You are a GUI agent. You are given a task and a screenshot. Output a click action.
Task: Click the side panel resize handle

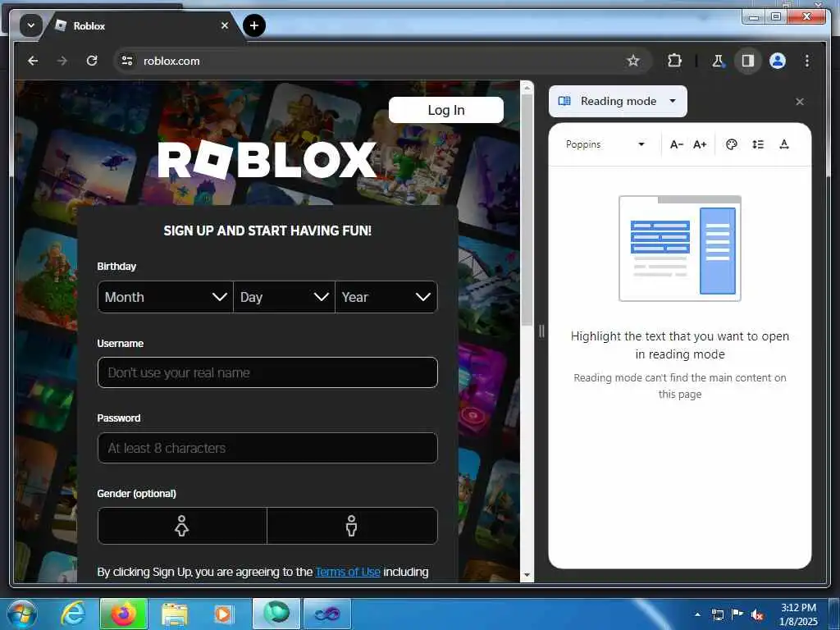pyautogui.click(x=541, y=331)
